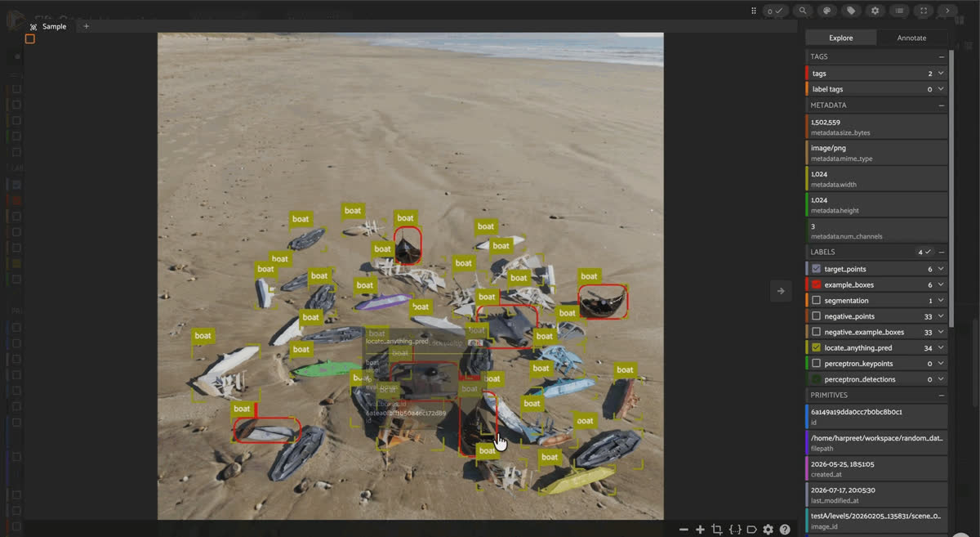This screenshot has width=980, height=537.
Task: Click the crop to content icon
Action: (717, 530)
